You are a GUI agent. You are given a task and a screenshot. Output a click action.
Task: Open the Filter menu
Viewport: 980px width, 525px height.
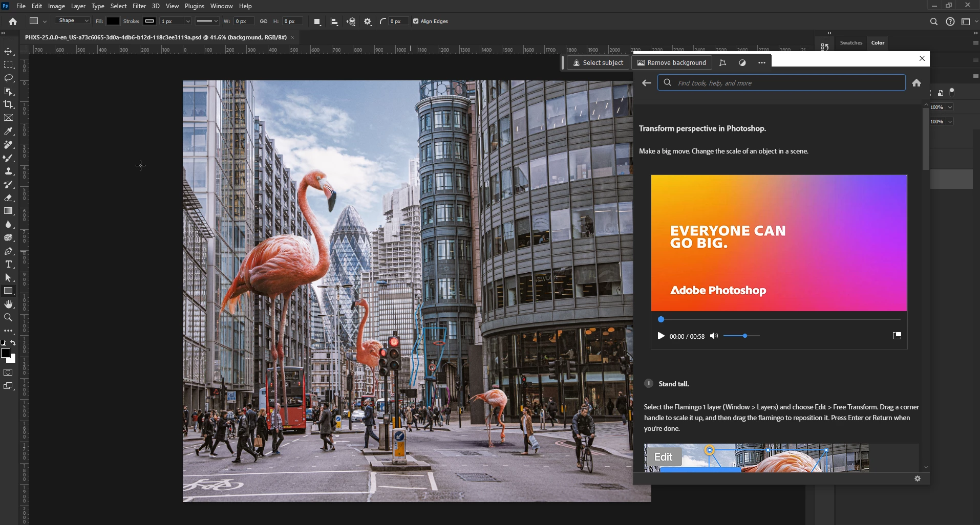139,6
